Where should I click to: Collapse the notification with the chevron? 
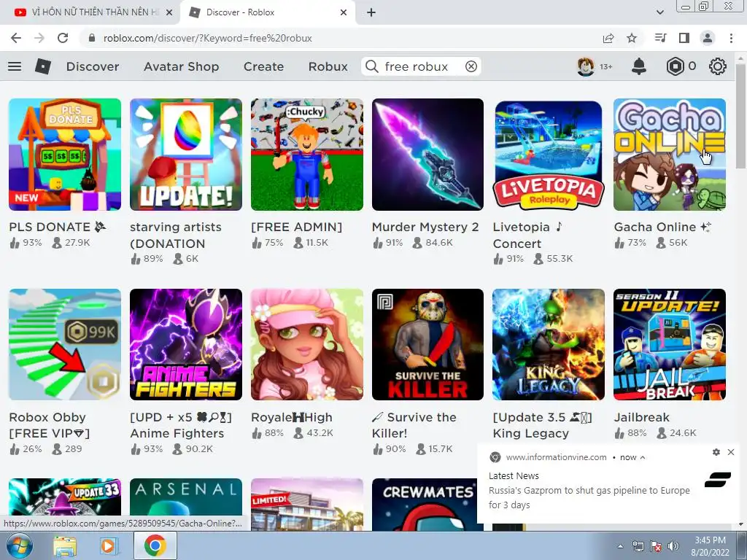643,457
